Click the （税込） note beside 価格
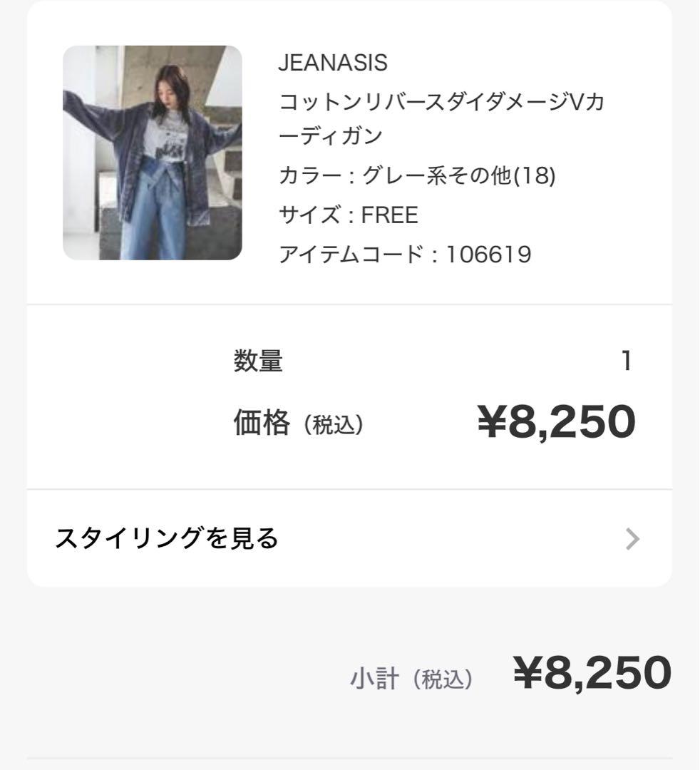 (334, 426)
